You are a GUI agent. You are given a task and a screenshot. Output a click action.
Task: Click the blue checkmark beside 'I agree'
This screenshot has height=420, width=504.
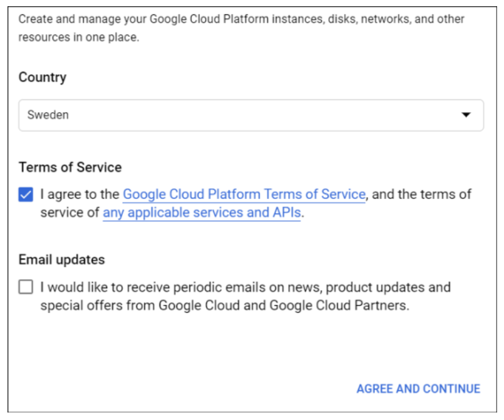(x=26, y=195)
